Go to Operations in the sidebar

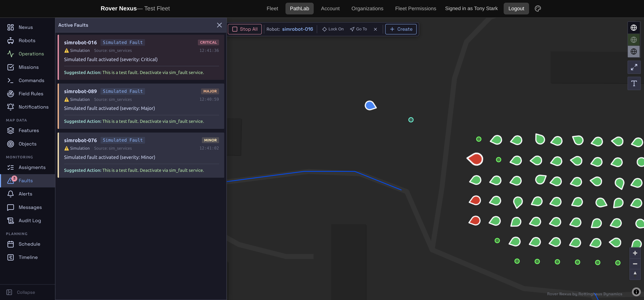[x=28, y=54]
